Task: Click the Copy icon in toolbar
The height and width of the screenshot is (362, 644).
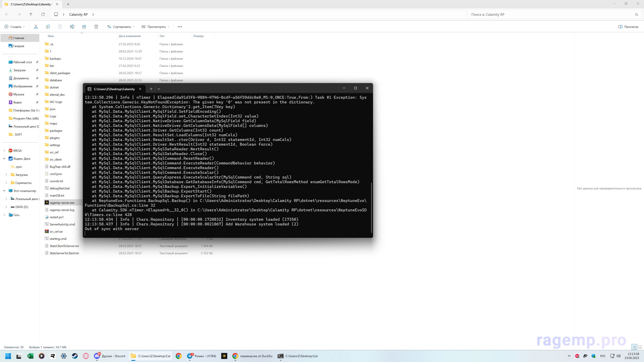Action: point(48,27)
